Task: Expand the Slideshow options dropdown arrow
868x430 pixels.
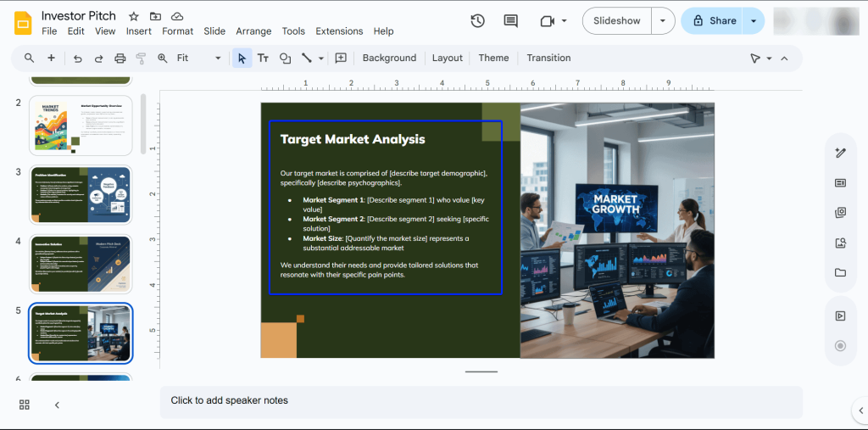Action: pos(663,21)
